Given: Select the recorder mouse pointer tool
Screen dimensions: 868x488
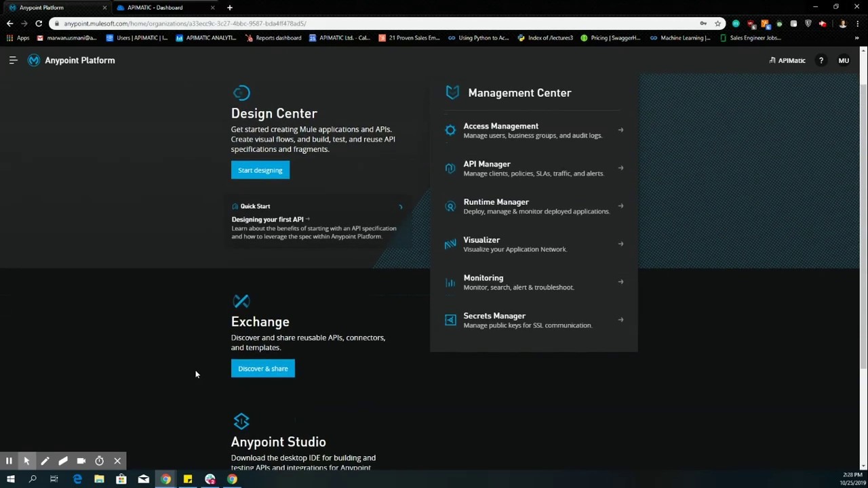Looking at the screenshot, I should (x=26, y=461).
